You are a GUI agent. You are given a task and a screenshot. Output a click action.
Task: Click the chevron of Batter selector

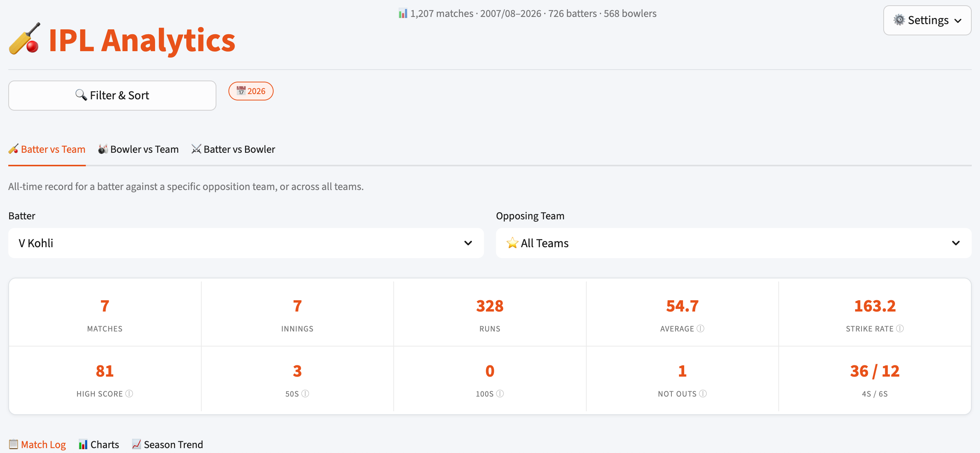(x=468, y=243)
